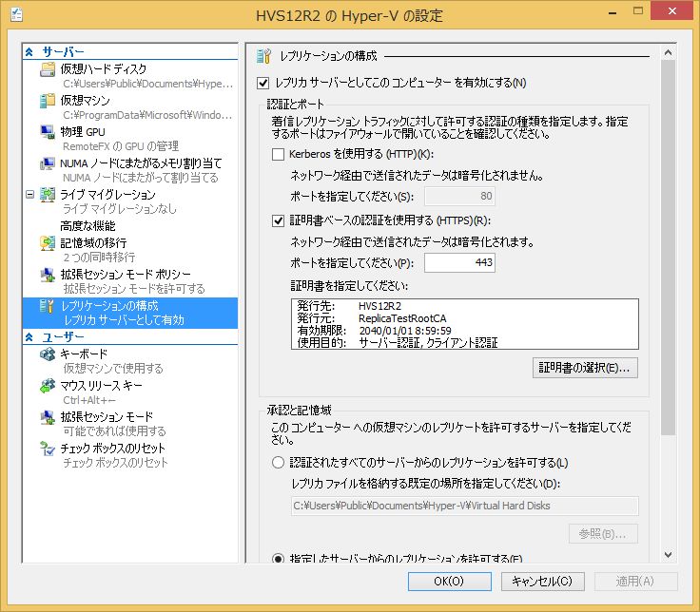Close the Hyper-V settings window
This screenshot has width=700, height=612.
[671, 11]
